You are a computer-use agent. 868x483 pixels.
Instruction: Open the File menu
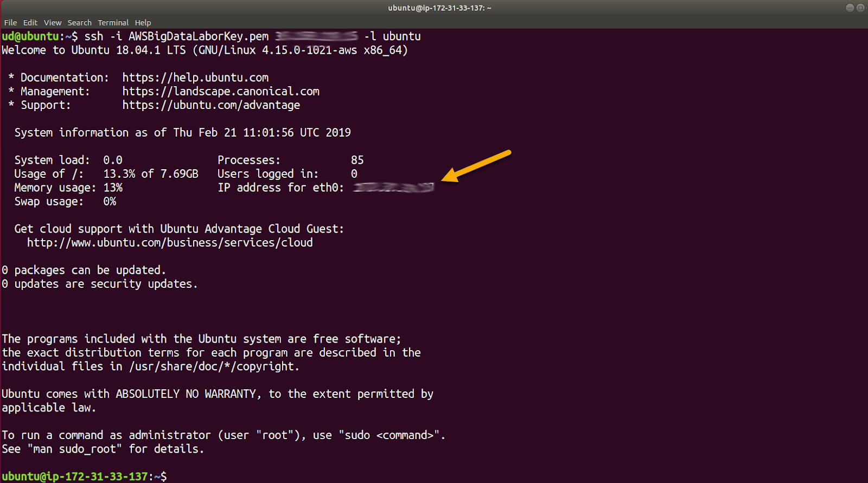(x=10, y=23)
